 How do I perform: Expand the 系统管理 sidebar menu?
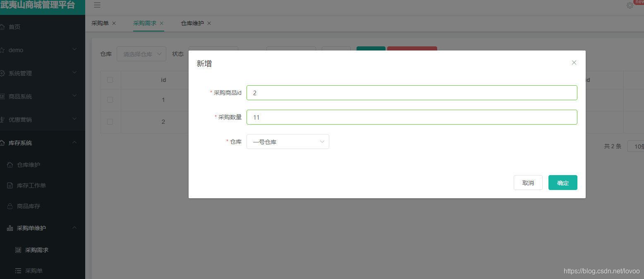(x=74, y=73)
